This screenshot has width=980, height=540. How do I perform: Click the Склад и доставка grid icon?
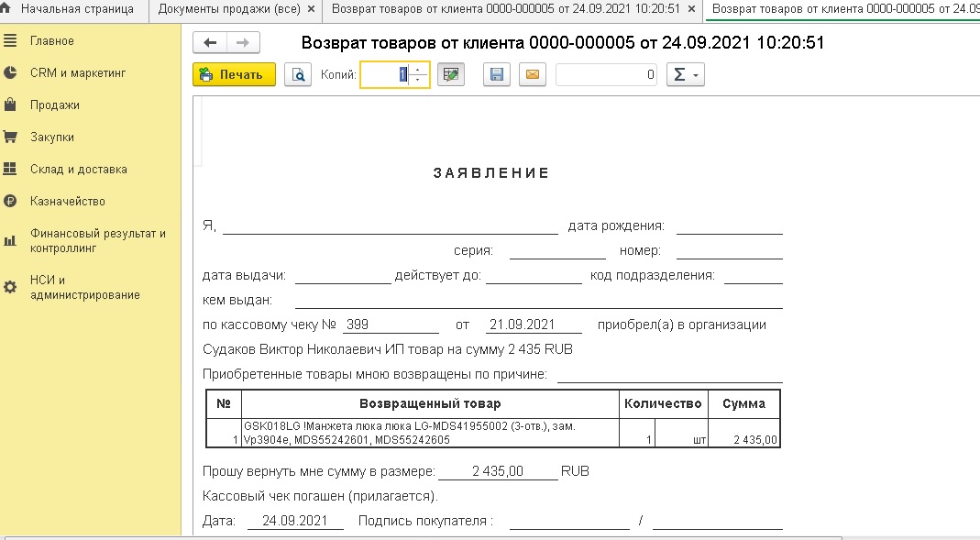tap(11, 170)
